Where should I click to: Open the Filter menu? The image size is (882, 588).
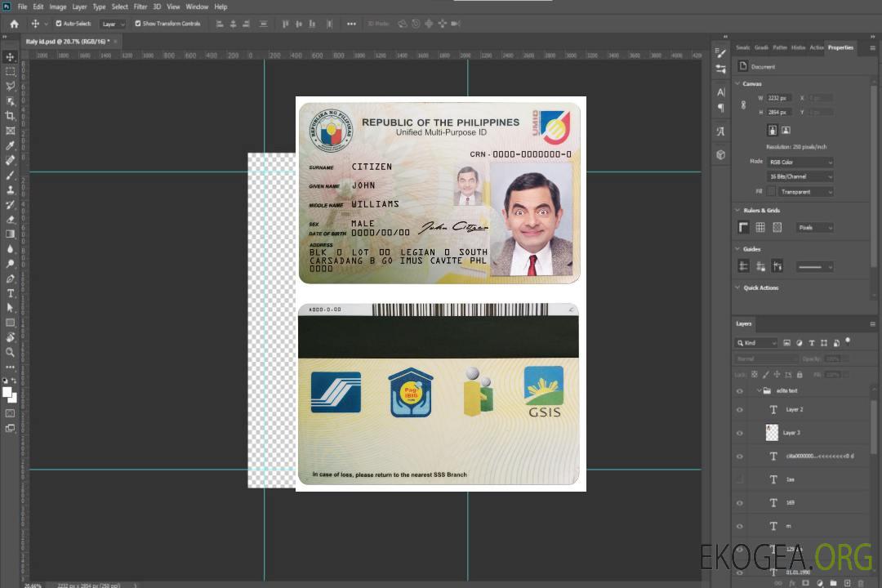(140, 7)
